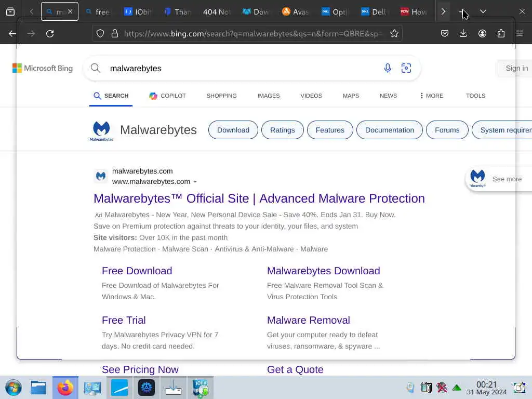The width and height of the screenshot is (532, 399).
Task: Open the NEWS tab
Action: click(x=388, y=96)
